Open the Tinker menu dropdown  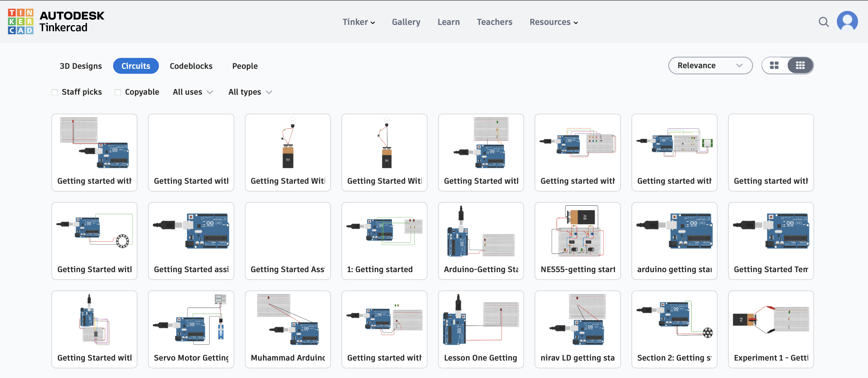359,22
